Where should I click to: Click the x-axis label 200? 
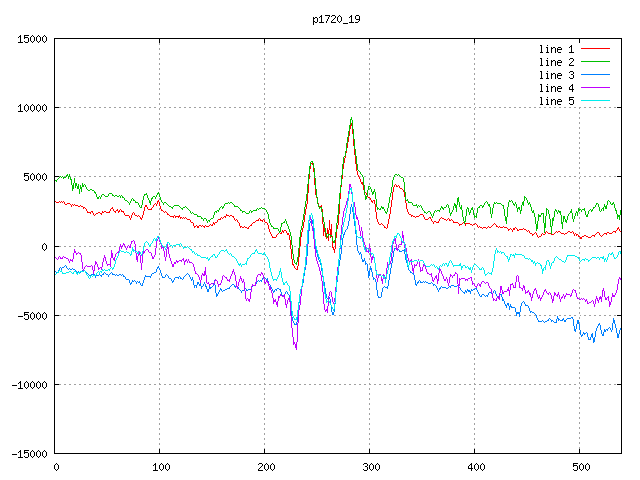pyautogui.click(x=266, y=467)
